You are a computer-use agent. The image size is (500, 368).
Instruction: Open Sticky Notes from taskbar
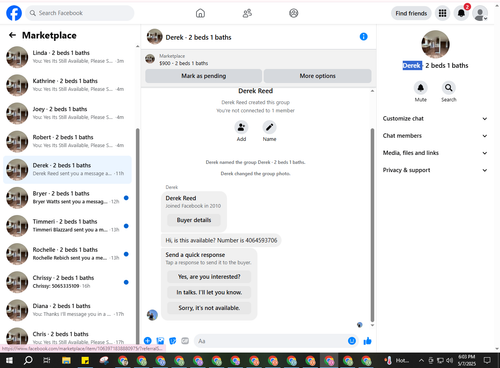coord(85,360)
